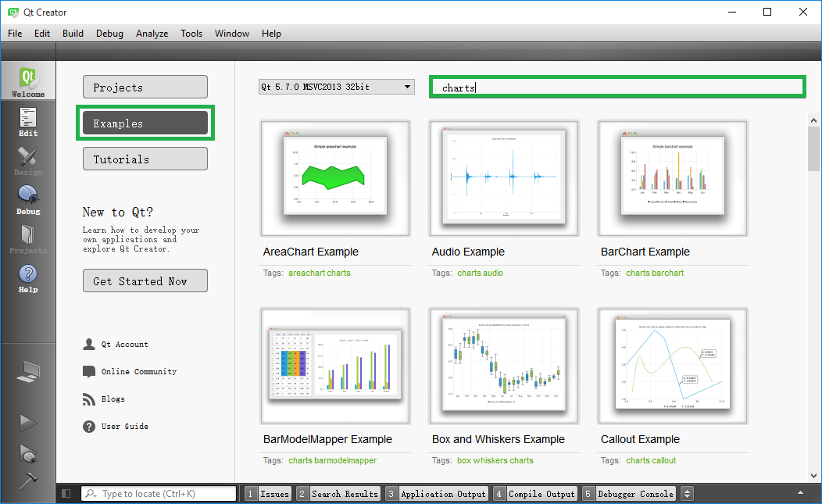
Task: Click the green Run play icon
Action: click(x=28, y=422)
